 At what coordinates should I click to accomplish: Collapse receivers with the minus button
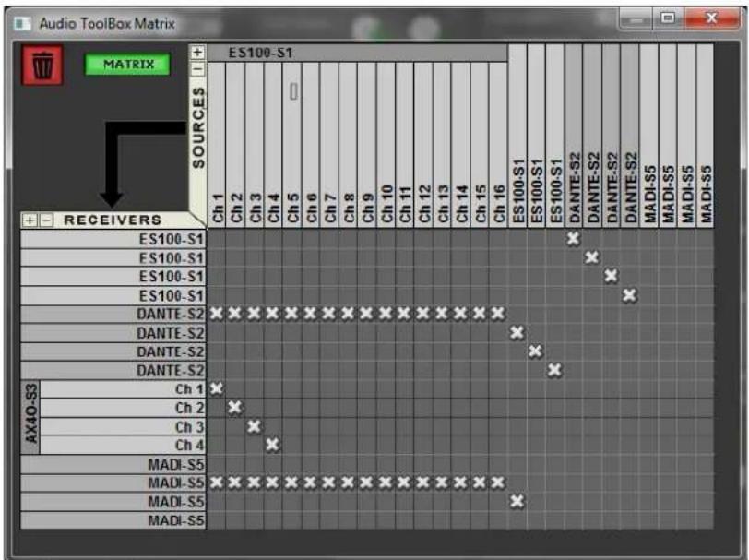click(46, 220)
